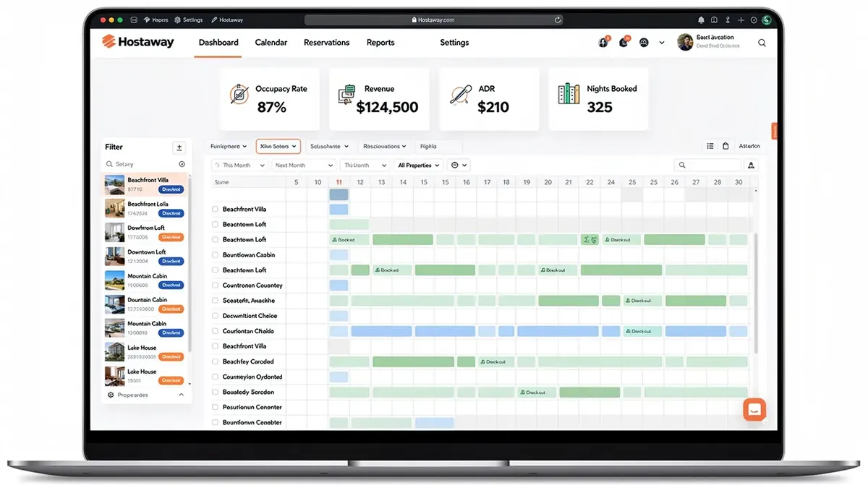Reload page via browser refresh icon

tap(558, 20)
